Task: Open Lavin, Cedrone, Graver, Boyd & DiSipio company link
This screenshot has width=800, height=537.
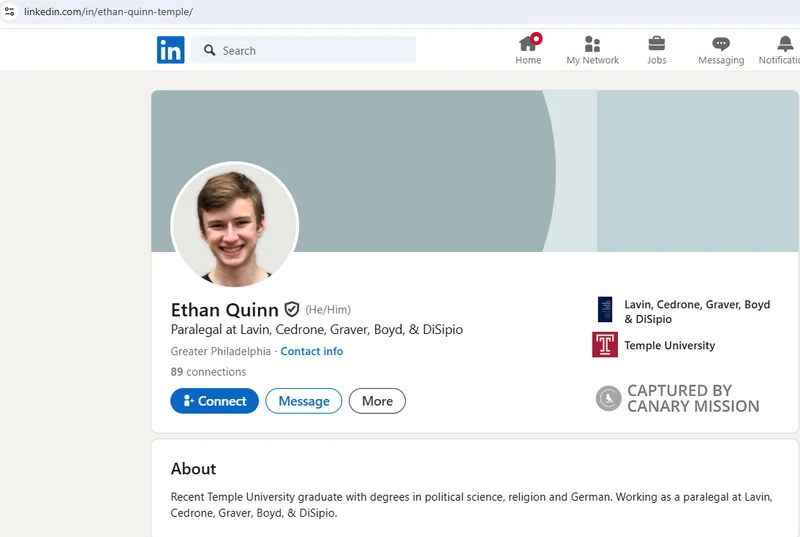Action: click(x=697, y=312)
